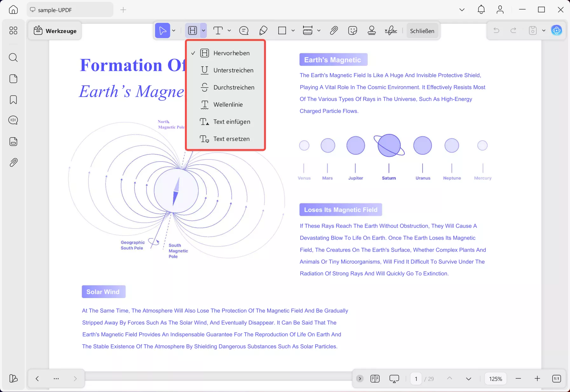Open the Werkzeuge tools button
The height and width of the screenshot is (392, 570).
[55, 31]
